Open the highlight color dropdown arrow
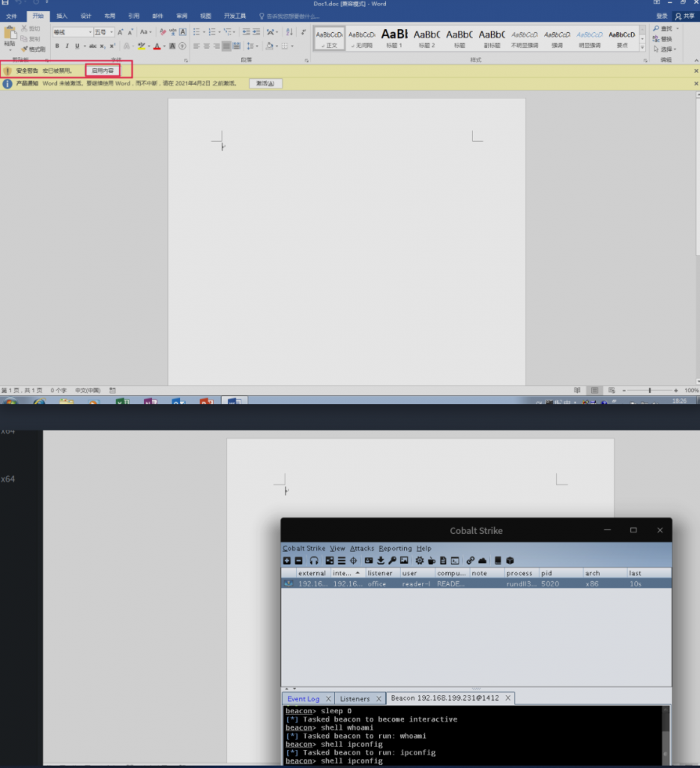Viewport: 700px width, 768px height. (149, 46)
